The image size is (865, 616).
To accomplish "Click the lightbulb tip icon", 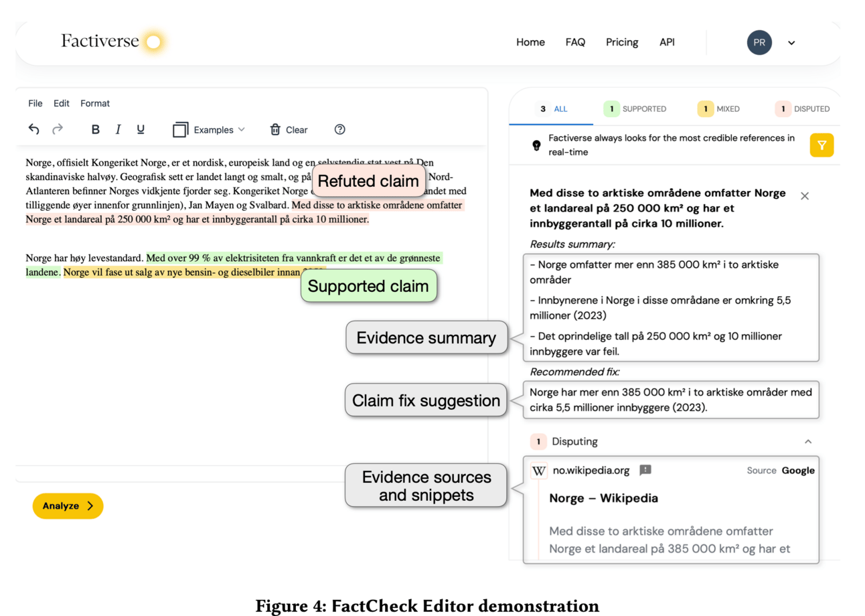I will click(x=536, y=145).
